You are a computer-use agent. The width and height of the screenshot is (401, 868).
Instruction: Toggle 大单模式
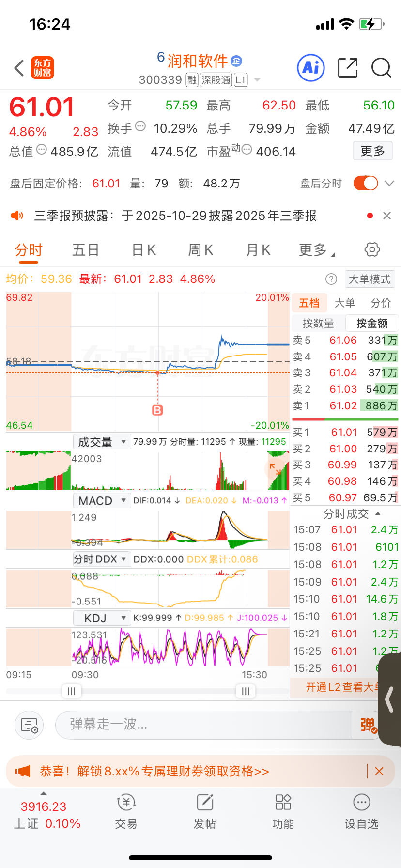pos(370,279)
